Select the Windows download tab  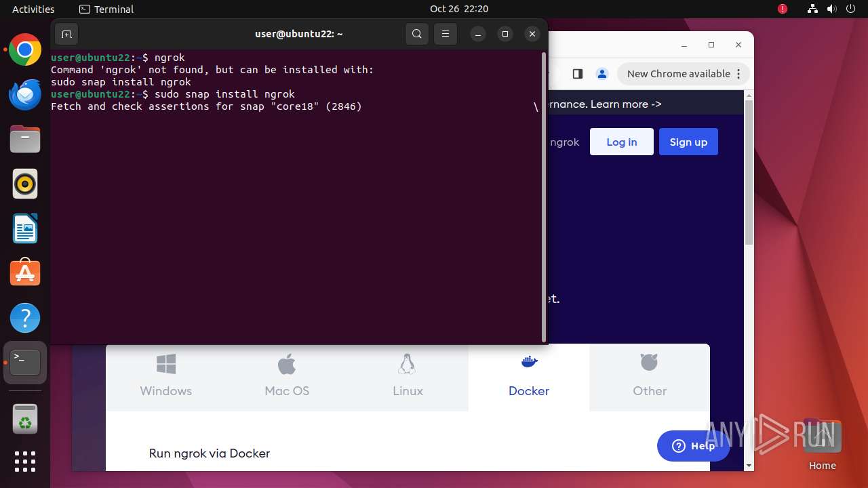[x=166, y=376]
